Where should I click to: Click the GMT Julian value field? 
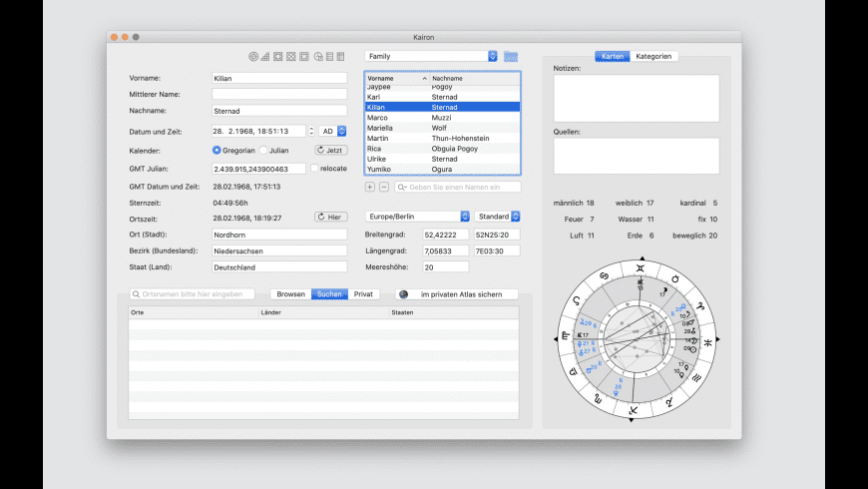[x=258, y=169]
